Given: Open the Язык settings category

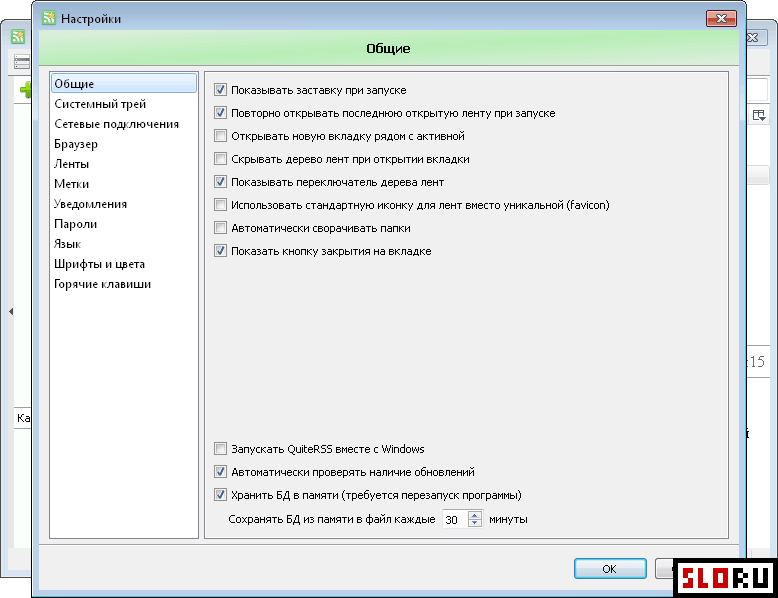Looking at the screenshot, I should [x=67, y=244].
